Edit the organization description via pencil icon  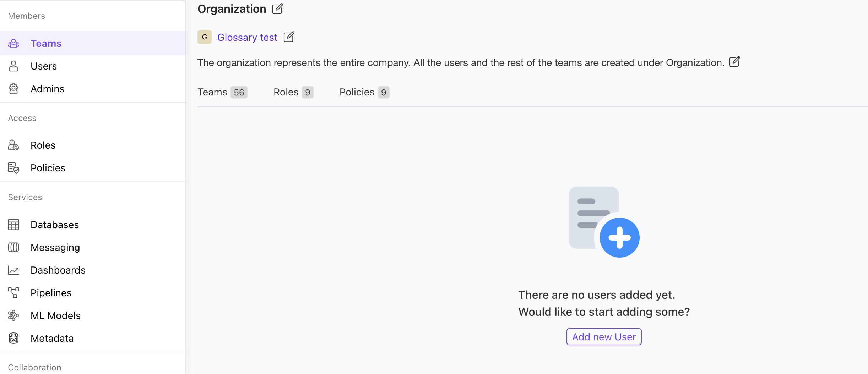coord(734,62)
